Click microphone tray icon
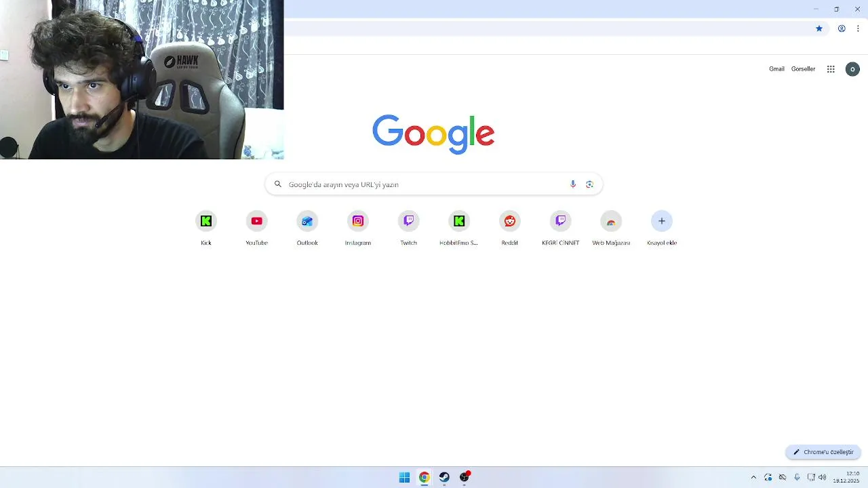This screenshot has width=868, height=488. 797,477
